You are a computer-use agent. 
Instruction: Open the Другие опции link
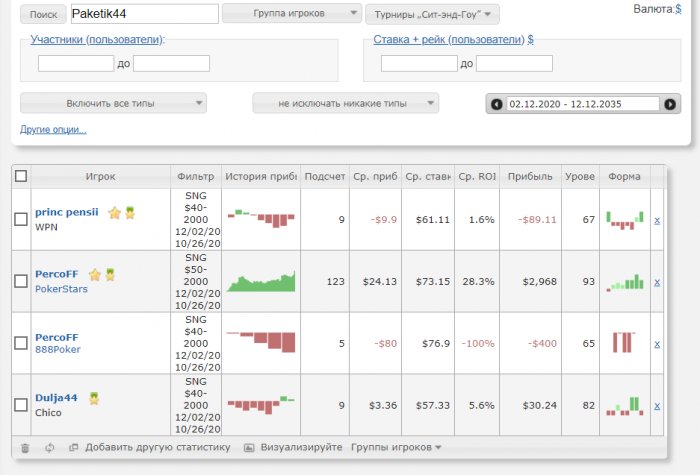click(x=53, y=130)
